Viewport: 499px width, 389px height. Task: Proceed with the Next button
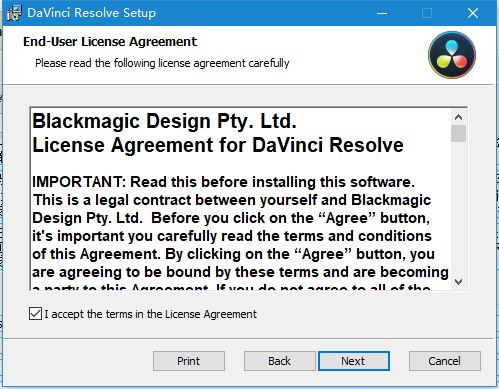354,361
